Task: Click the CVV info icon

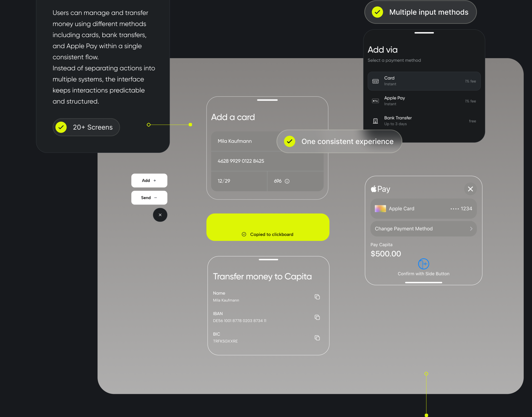Action: click(x=287, y=181)
